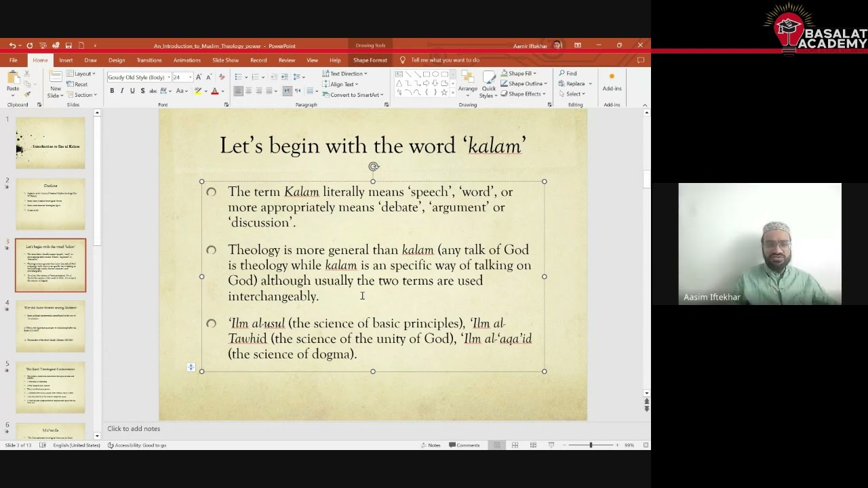Increase list indent level icon
This screenshot has height=488, width=868.
(284, 77)
